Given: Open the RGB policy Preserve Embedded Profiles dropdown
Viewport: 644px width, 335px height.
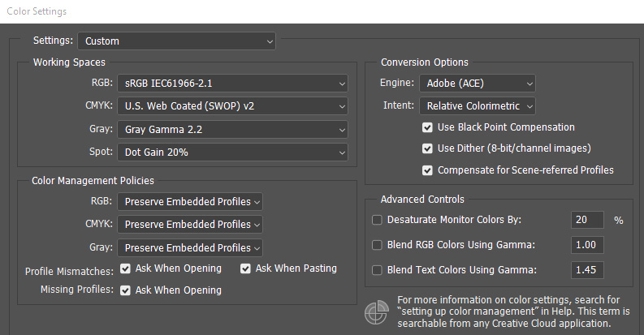Looking at the screenshot, I should [x=190, y=202].
